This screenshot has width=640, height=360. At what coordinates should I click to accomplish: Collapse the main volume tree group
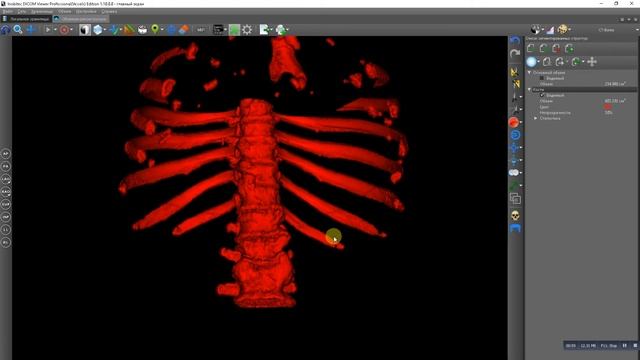tap(529, 72)
